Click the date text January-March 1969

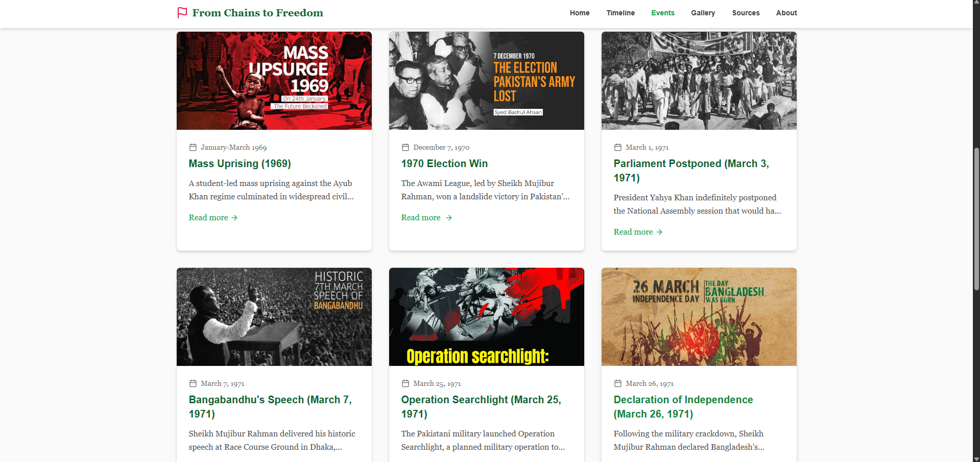tap(233, 147)
